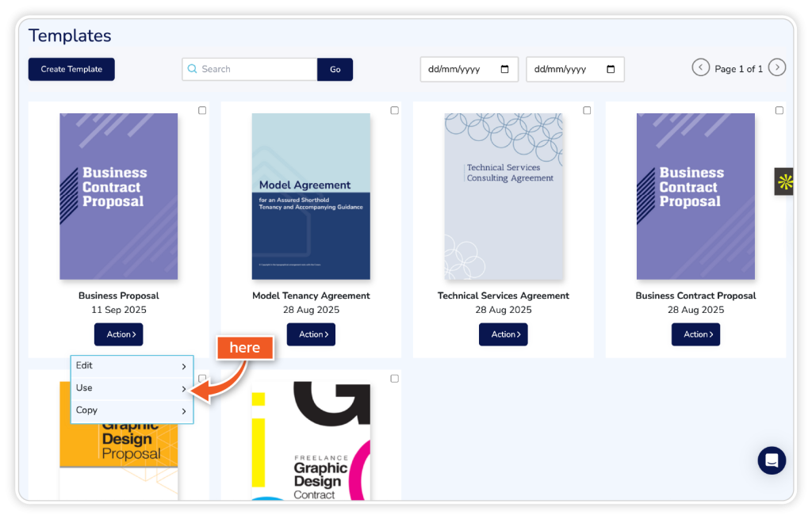Click the arrow beside the Copy option
The image size is (812, 519).
(184, 411)
